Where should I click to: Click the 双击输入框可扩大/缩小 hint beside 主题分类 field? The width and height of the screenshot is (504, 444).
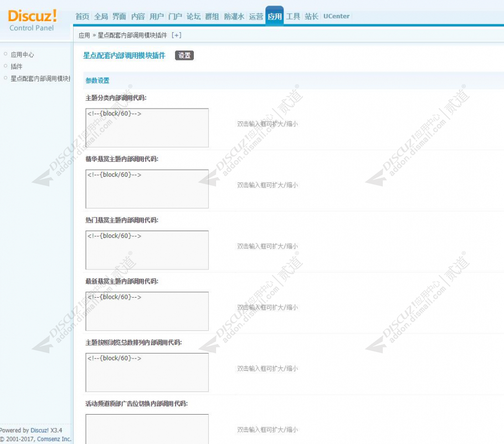(x=268, y=124)
